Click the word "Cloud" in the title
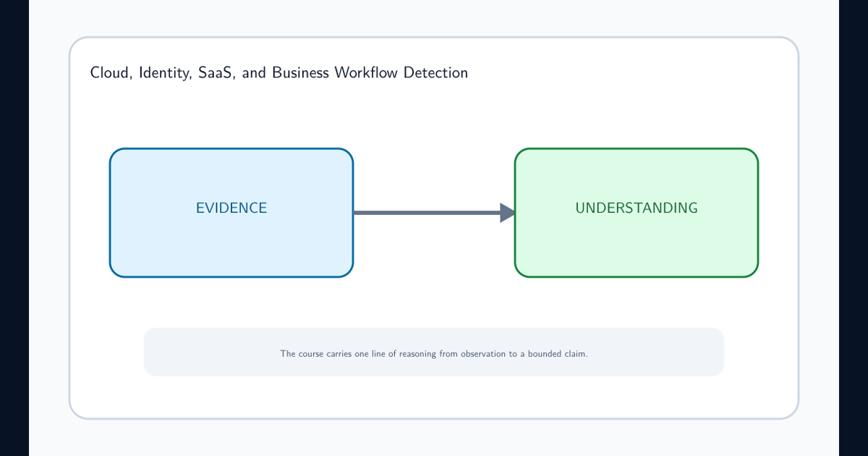This screenshot has width=868, height=456. (109, 73)
